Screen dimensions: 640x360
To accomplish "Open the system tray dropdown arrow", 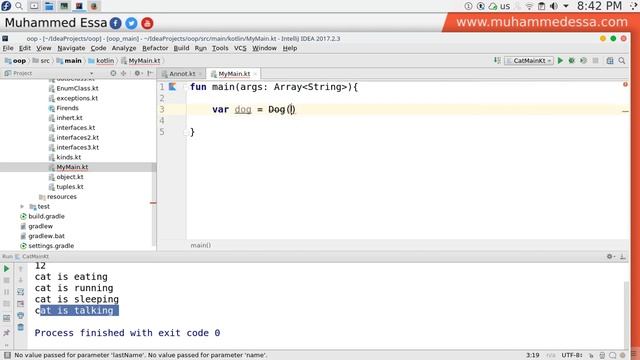I will (x=566, y=6).
